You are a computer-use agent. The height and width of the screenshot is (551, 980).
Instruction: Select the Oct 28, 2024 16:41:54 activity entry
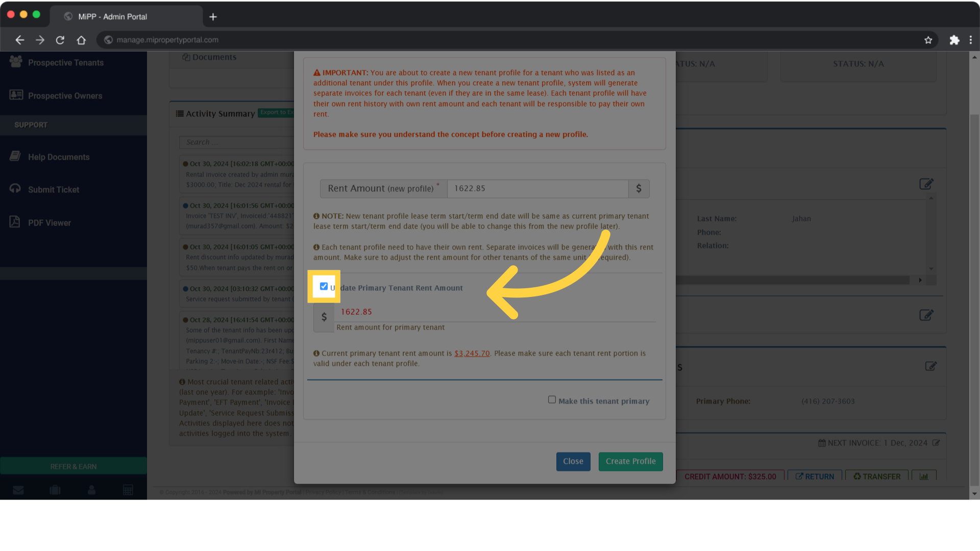coord(237,340)
